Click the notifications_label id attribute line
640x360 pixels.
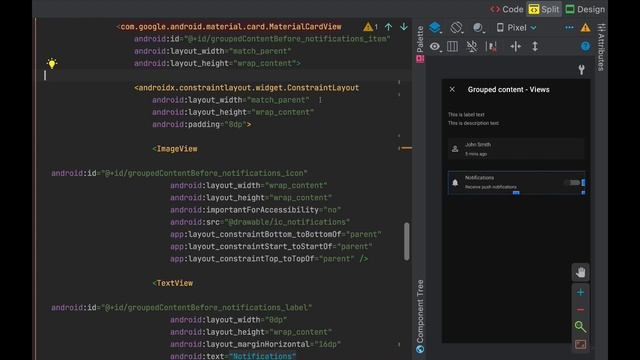point(182,308)
